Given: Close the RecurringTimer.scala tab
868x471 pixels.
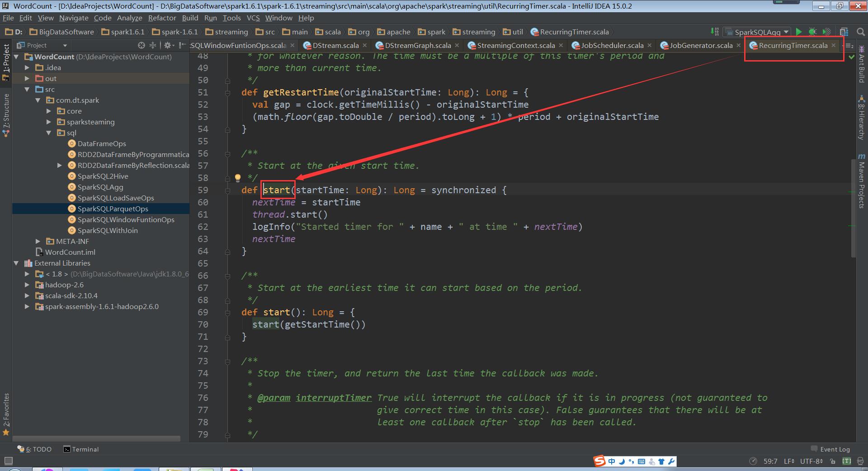Looking at the screenshot, I should point(834,45).
